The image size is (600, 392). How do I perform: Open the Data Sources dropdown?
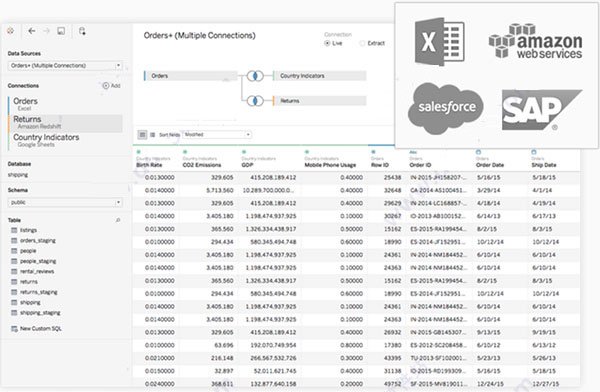pos(65,65)
